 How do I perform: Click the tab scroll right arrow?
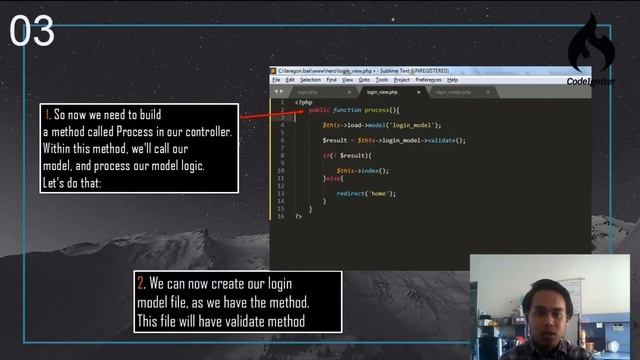pyautogui.click(x=282, y=92)
